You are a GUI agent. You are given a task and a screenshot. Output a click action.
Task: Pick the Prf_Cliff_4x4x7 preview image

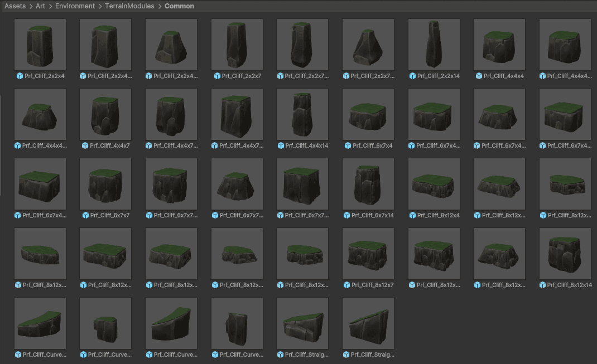pos(105,114)
